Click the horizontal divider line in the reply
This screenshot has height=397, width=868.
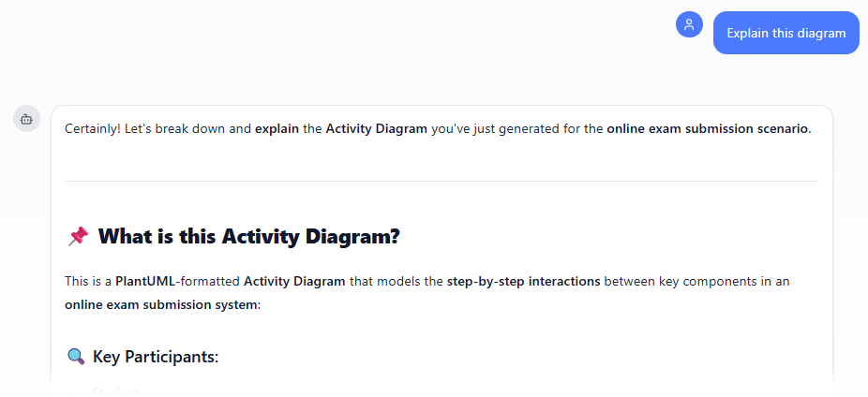click(x=441, y=181)
